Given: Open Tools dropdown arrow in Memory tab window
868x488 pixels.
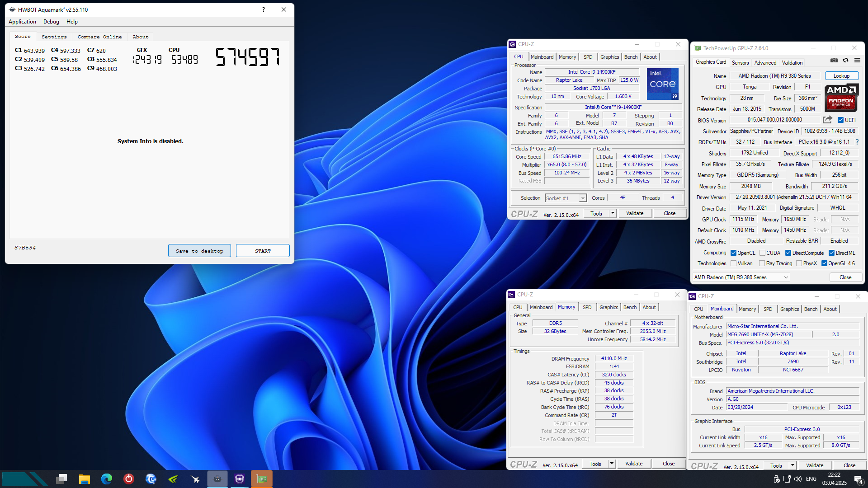Looking at the screenshot, I should coord(612,464).
